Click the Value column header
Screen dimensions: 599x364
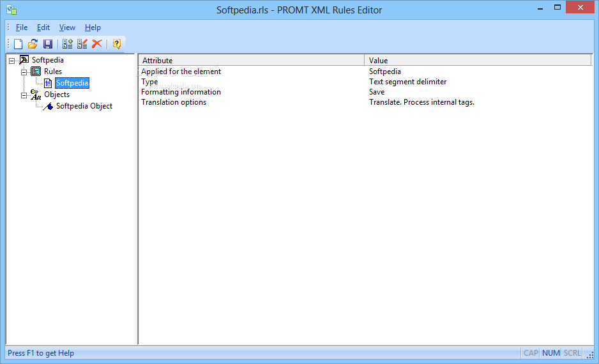pyautogui.click(x=478, y=61)
